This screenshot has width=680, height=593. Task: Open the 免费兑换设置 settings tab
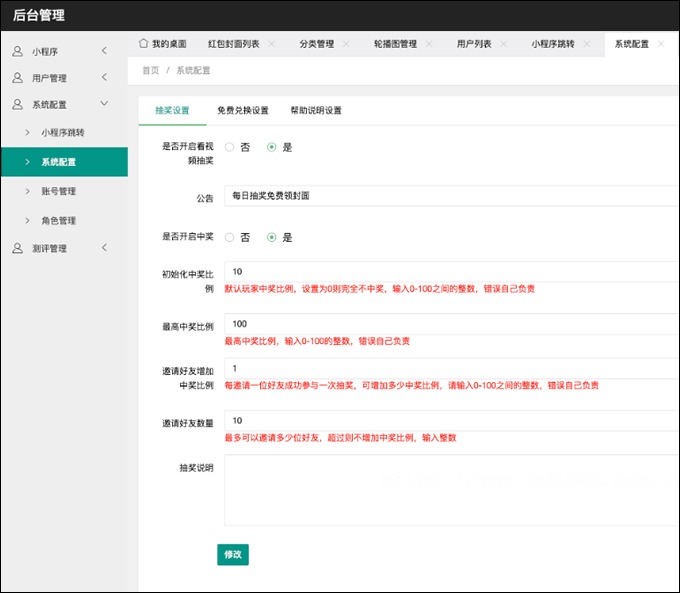click(242, 110)
